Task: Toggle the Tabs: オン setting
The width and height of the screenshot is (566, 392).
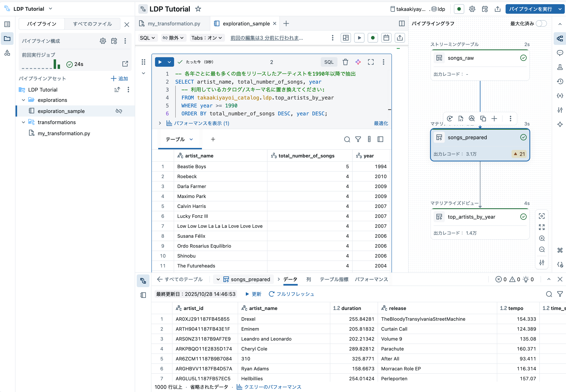Action: coord(207,38)
